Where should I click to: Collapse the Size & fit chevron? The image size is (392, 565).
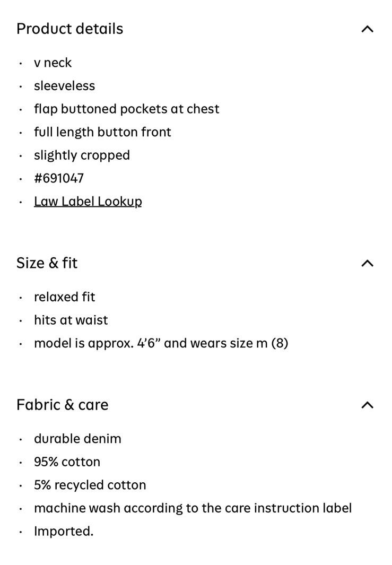367,264
